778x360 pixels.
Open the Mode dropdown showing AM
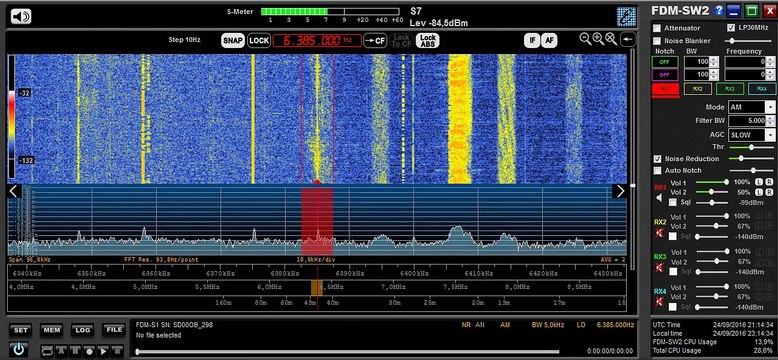(752, 107)
